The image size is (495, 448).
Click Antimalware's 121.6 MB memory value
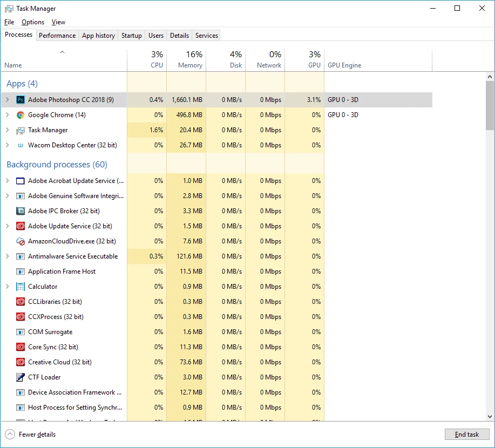point(189,256)
